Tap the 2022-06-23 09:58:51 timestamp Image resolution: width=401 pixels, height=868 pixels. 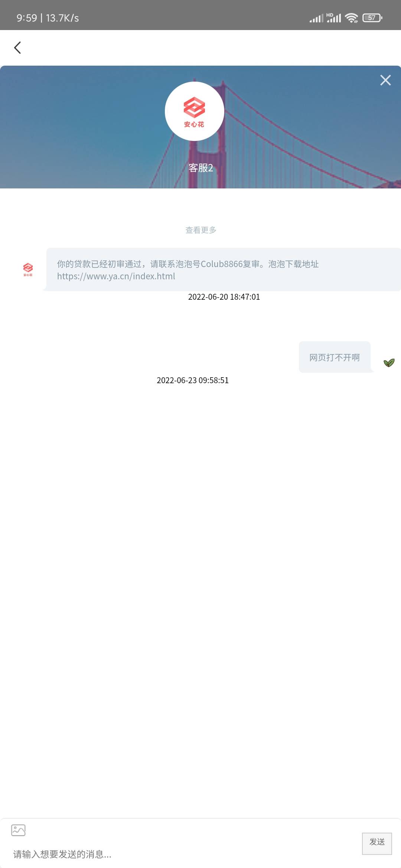pos(193,380)
